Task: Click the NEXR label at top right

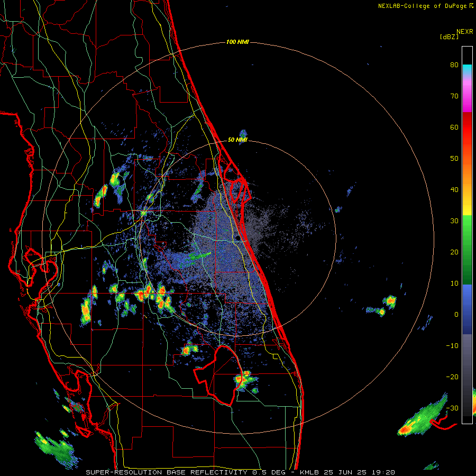Action: (465, 32)
